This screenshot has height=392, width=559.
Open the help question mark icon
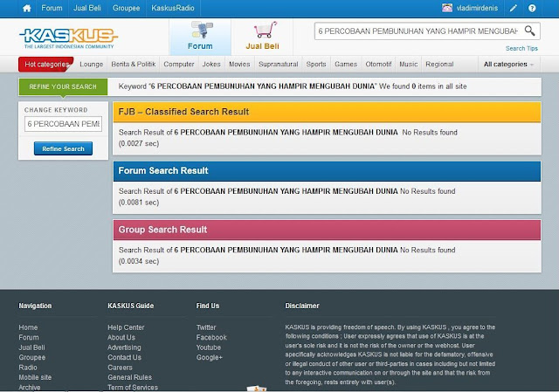click(532, 8)
